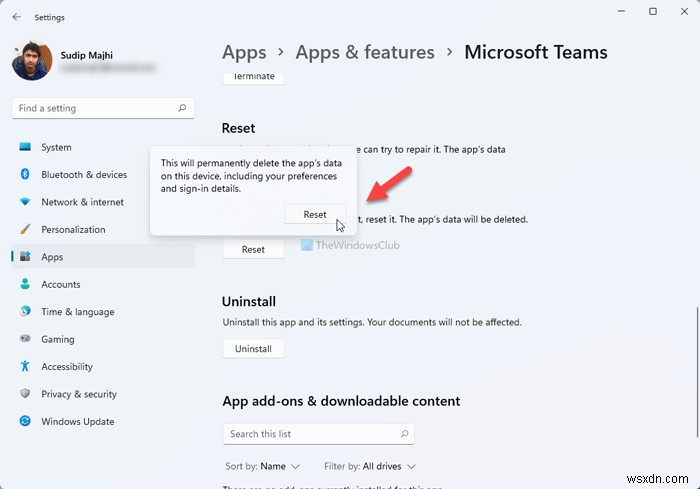Click the Search this list field
This screenshot has width=700, height=489.
pyautogui.click(x=318, y=434)
